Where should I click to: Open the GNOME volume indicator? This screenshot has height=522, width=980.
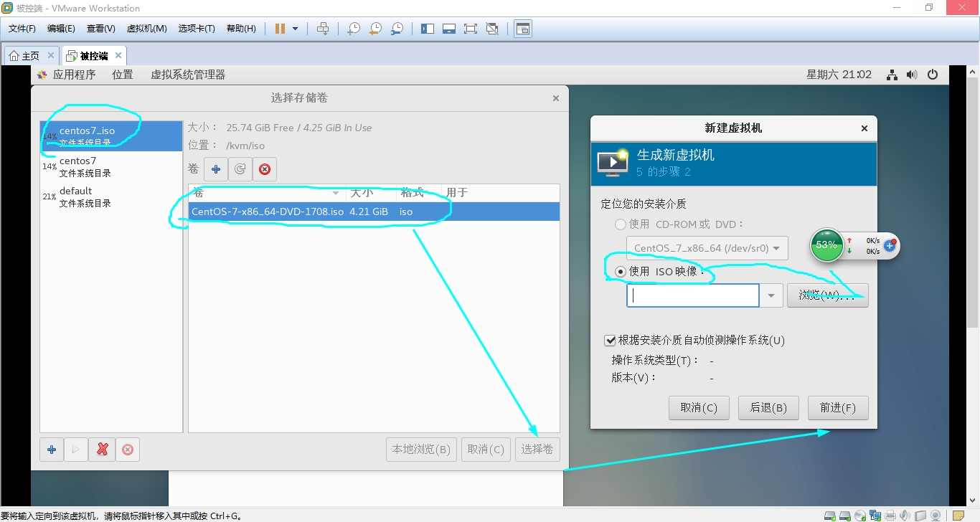pos(912,75)
